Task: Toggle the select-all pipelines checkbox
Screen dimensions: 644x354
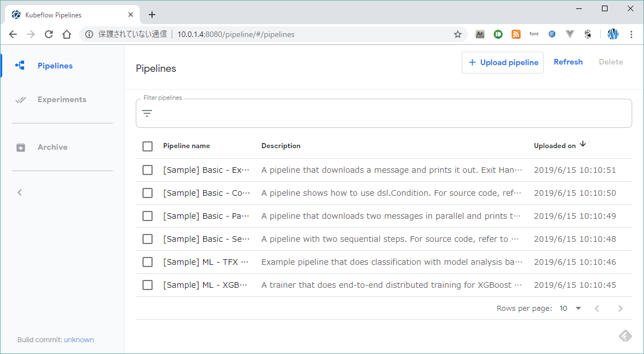Action: [x=148, y=146]
